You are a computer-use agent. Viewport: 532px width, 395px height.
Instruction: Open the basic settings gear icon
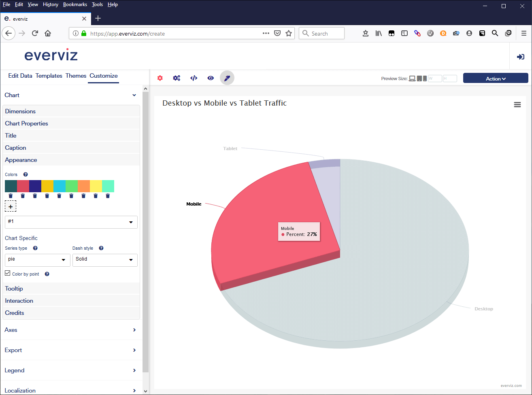pos(160,78)
